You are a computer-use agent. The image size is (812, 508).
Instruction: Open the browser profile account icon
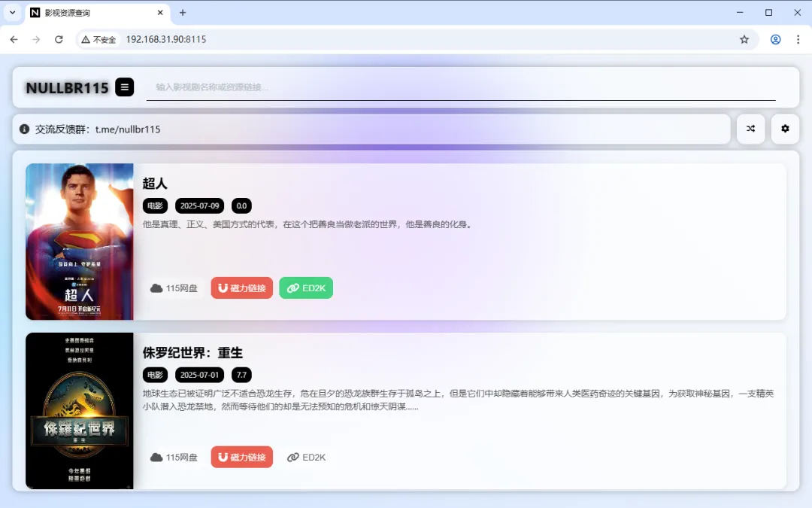pos(775,38)
